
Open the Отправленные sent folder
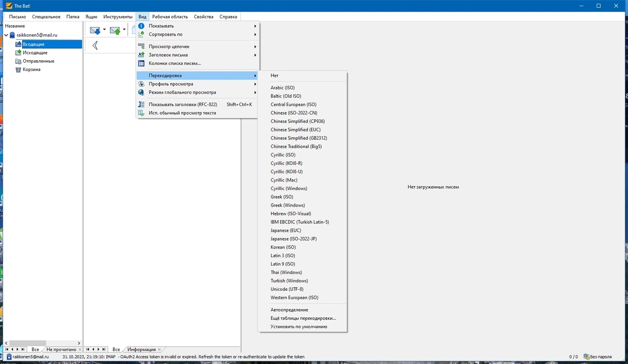tap(35, 61)
